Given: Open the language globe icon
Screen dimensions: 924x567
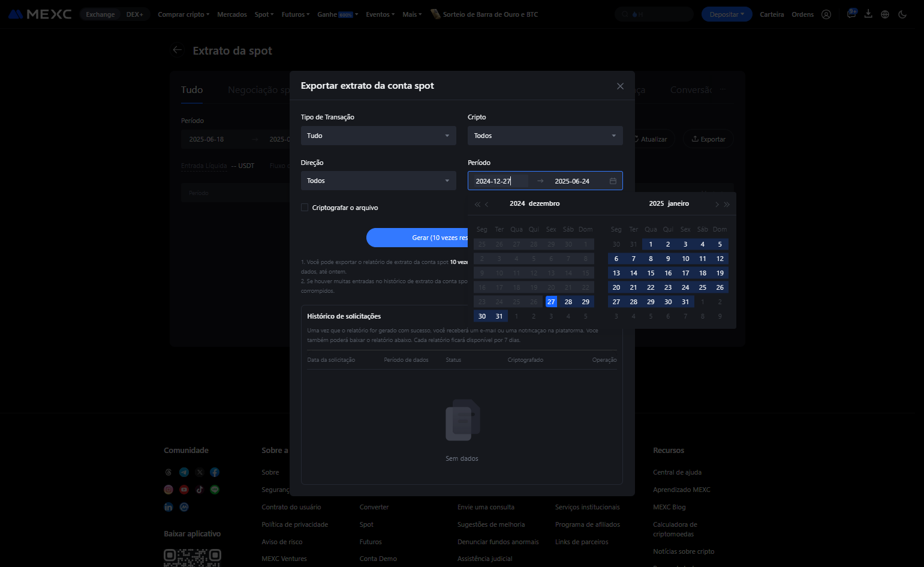Looking at the screenshot, I should pyautogui.click(x=885, y=14).
